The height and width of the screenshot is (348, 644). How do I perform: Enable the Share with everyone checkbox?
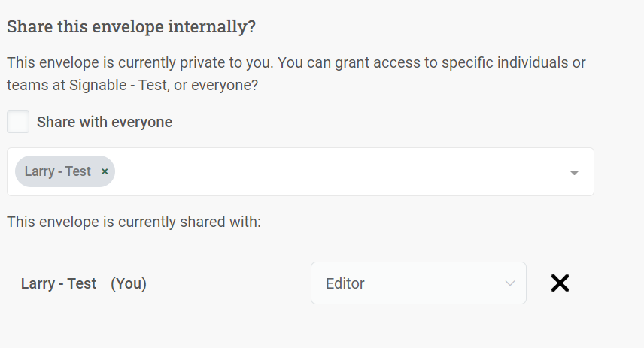coord(18,122)
